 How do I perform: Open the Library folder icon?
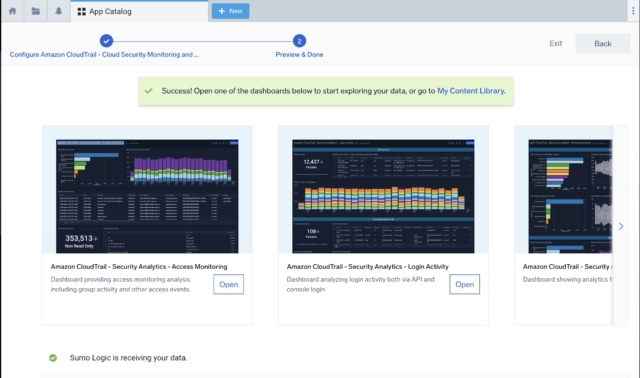click(x=36, y=11)
